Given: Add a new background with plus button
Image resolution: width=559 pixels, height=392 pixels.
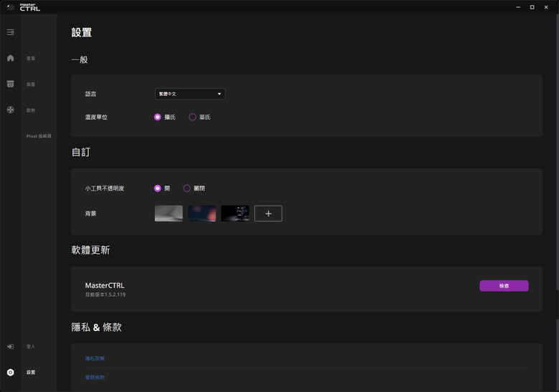Looking at the screenshot, I should (x=268, y=214).
